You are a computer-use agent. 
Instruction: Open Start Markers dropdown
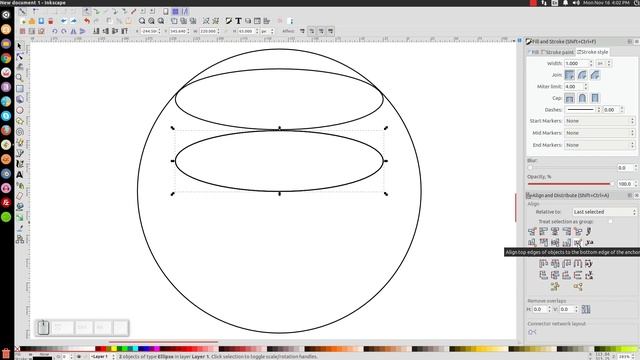click(x=600, y=121)
